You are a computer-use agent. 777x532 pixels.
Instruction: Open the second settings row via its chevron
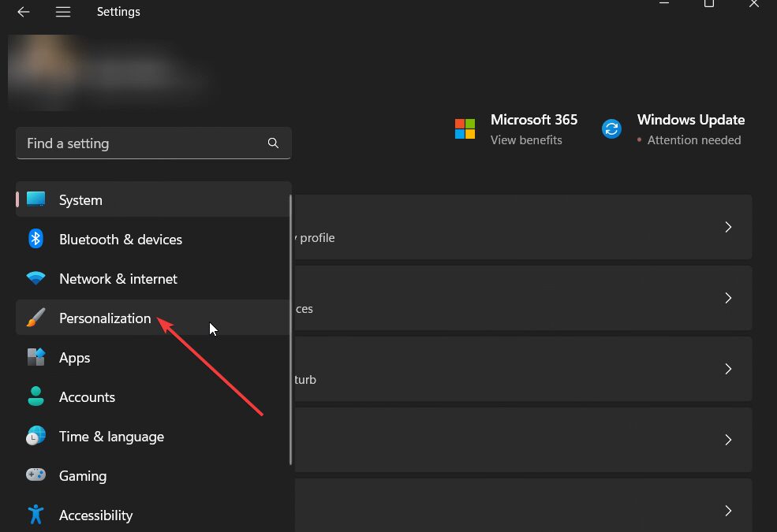727,298
